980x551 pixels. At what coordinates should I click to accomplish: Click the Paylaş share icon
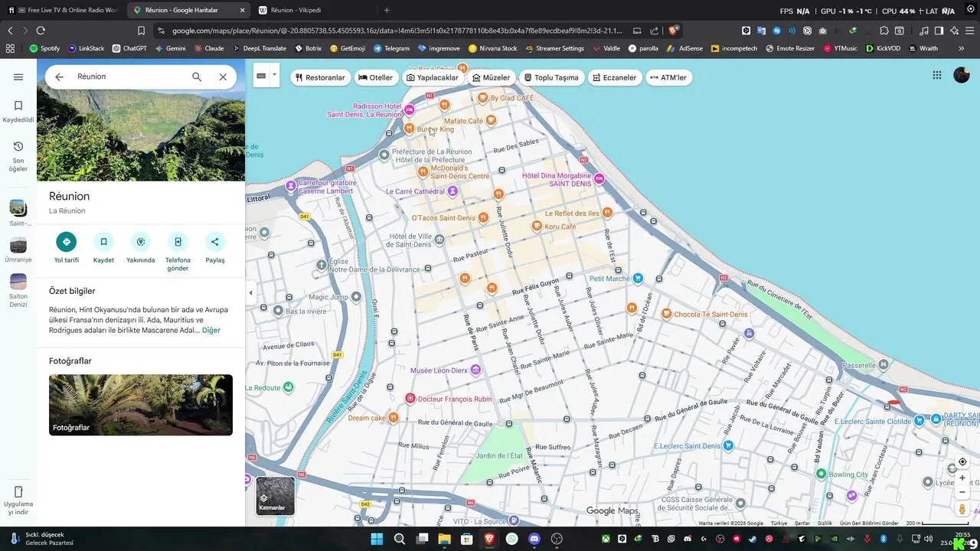[215, 242]
